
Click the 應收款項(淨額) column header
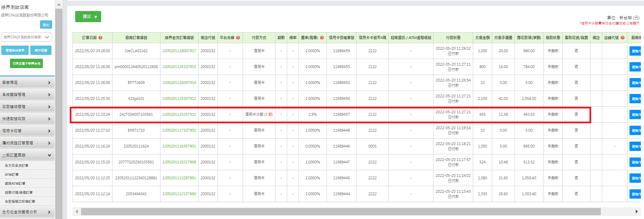pos(529,38)
